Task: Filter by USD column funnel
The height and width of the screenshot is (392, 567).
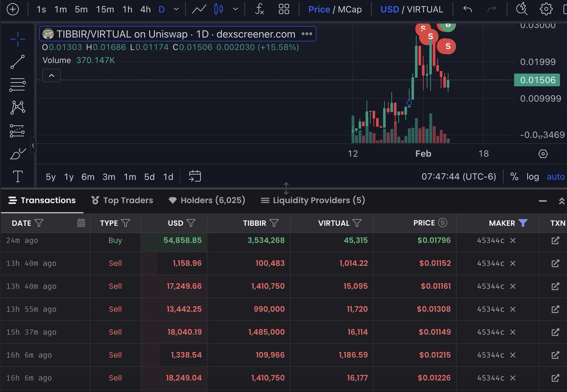Action: [x=191, y=223]
